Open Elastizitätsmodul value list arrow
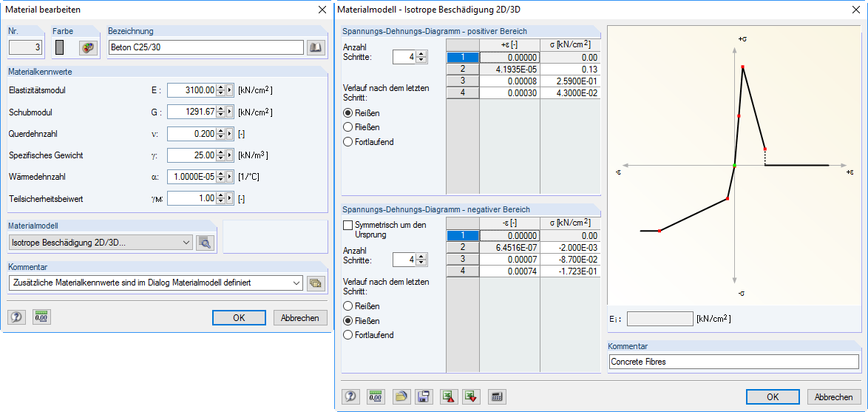This screenshot has width=868, height=412. click(230, 90)
